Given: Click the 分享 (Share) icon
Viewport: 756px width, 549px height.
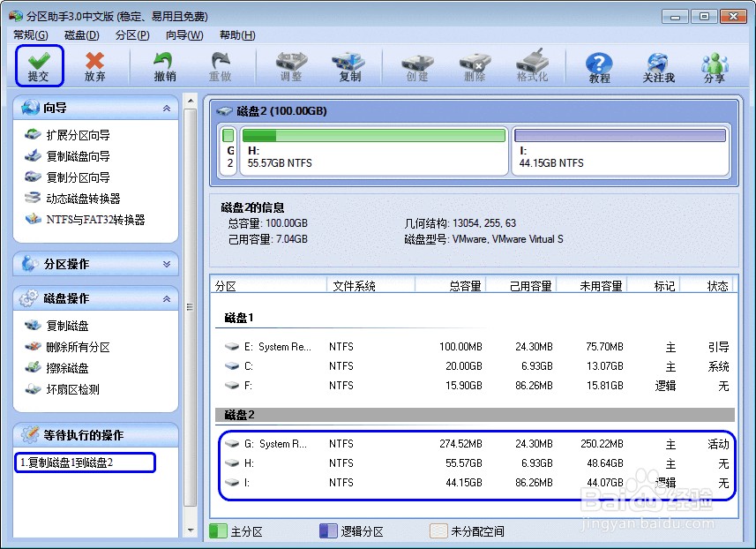Looking at the screenshot, I should 715,67.
